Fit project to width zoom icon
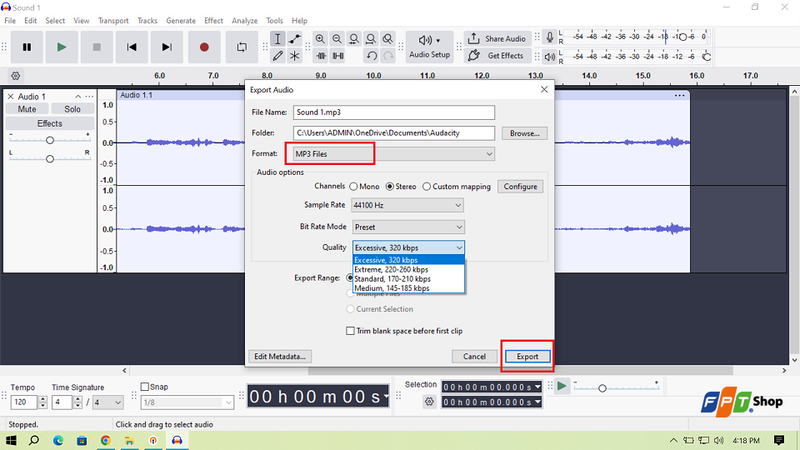Image resolution: width=800 pixels, height=450 pixels. coord(371,39)
